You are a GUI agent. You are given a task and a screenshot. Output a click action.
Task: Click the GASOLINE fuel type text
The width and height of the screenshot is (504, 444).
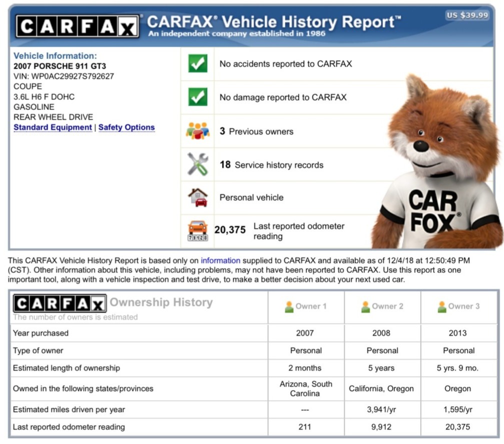pos(34,106)
